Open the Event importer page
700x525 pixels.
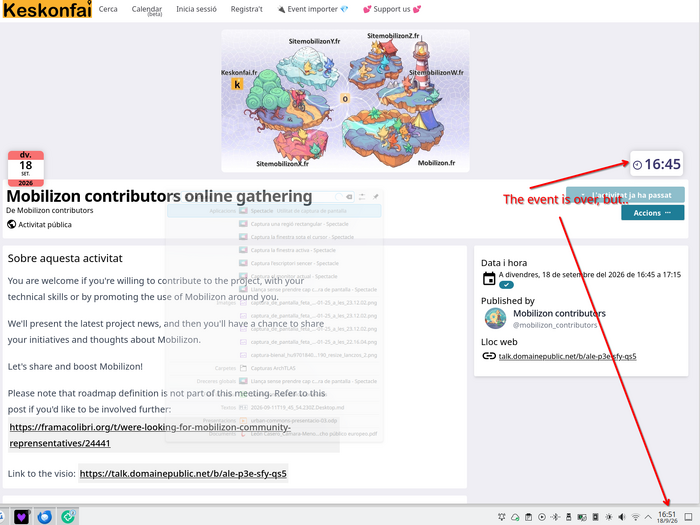(312, 9)
